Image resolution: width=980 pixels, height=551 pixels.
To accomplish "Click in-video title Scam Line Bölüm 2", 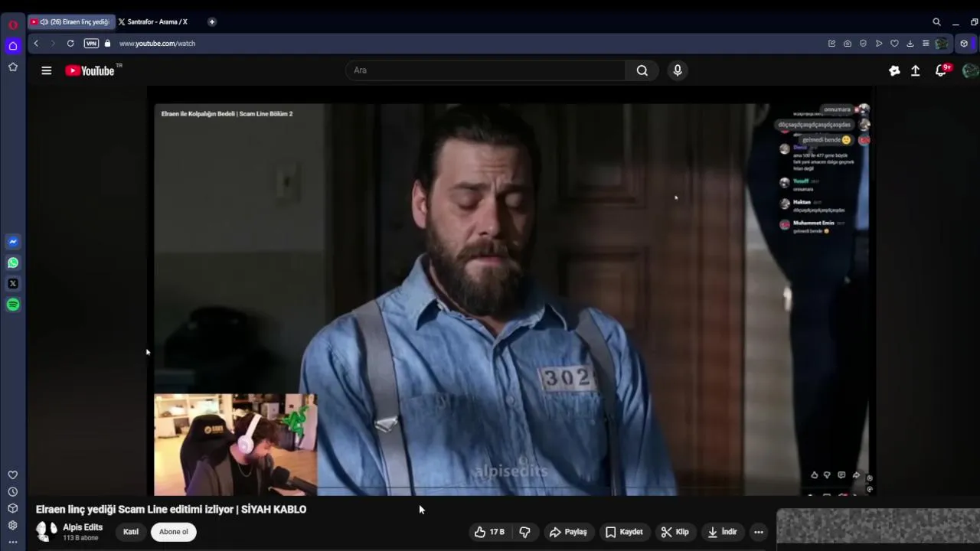I will click(227, 114).
